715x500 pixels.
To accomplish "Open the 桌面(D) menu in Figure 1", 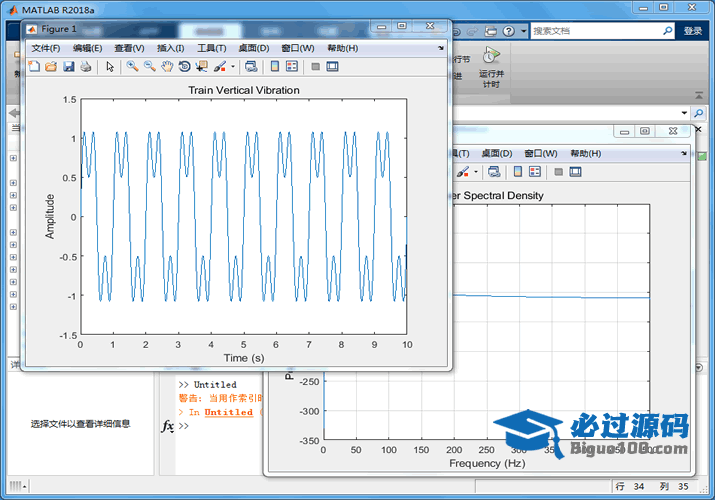I will pos(254,48).
